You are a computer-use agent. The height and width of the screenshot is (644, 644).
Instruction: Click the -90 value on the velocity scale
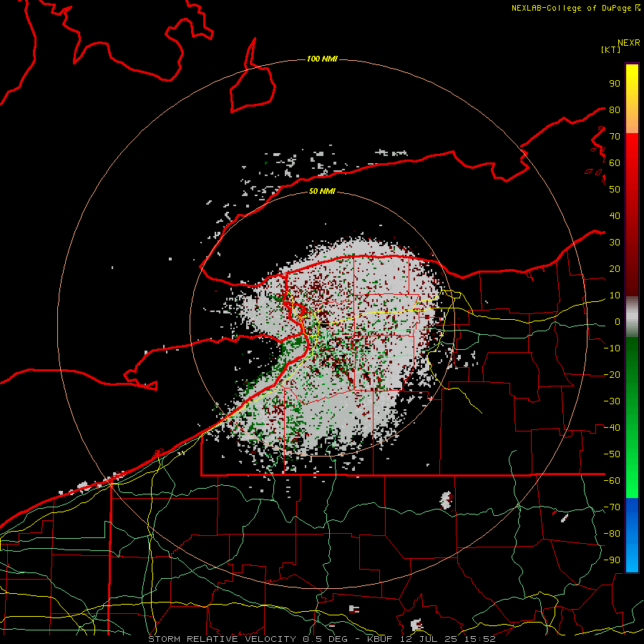[612, 560]
